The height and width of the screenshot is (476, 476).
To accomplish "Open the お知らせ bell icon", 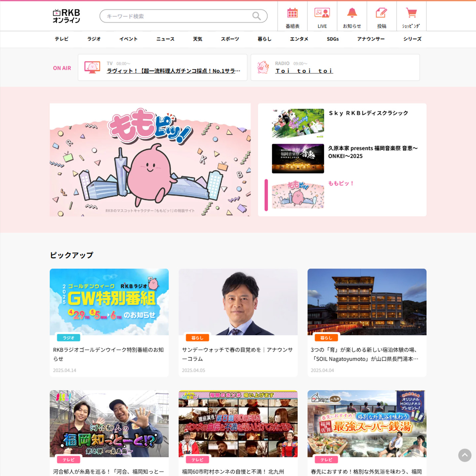I will (x=352, y=13).
